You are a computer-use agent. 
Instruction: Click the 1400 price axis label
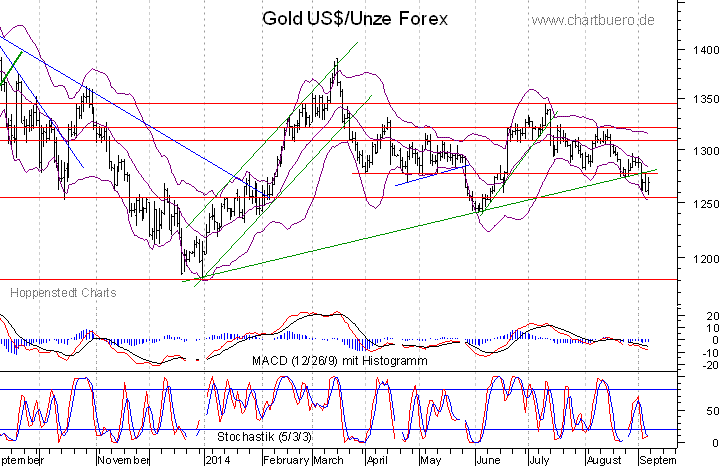[x=705, y=50]
